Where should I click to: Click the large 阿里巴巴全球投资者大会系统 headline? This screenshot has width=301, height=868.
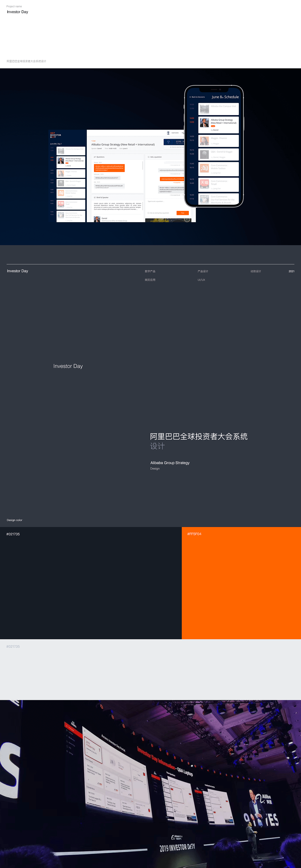click(199, 437)
